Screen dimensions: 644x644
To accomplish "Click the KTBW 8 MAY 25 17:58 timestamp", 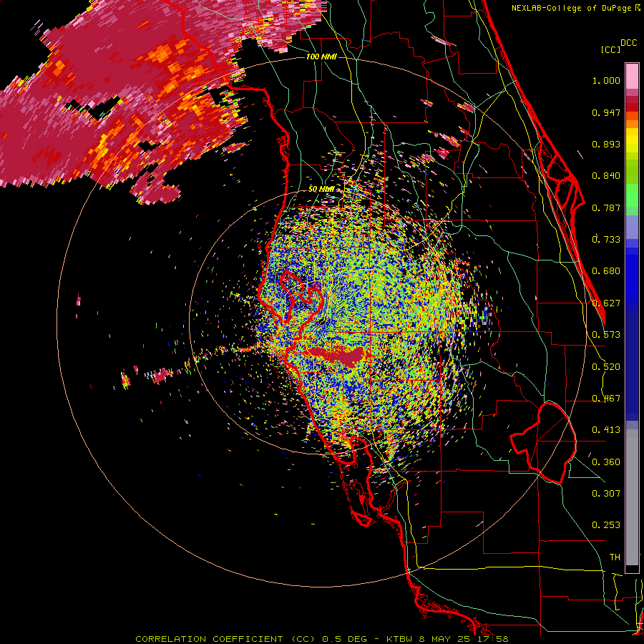I will click(447, 639).
